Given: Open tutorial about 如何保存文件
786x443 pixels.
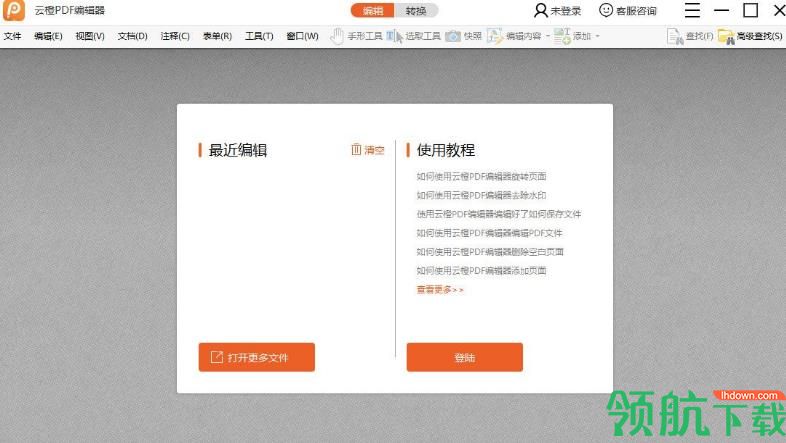Looking at the screenshot, I should [x=499, y=214].
